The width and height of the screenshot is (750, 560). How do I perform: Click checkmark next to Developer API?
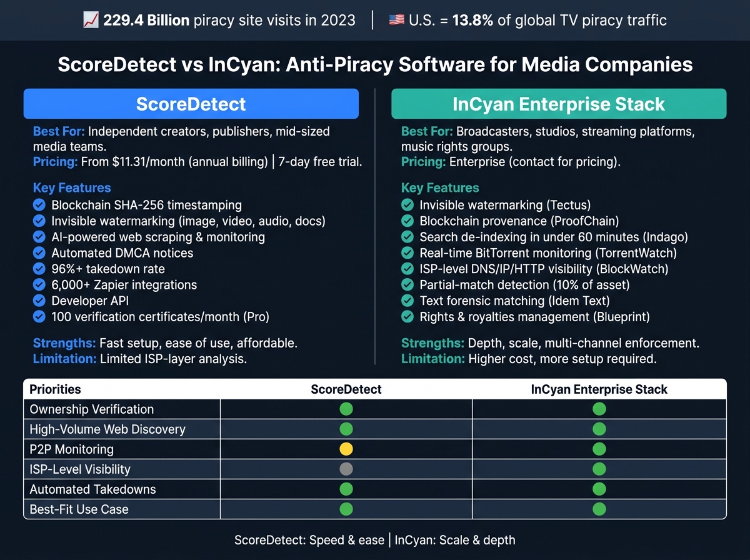point(39,301)
